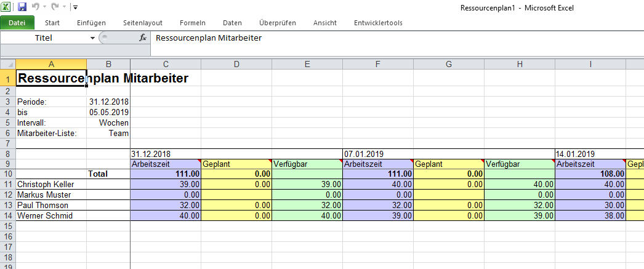Click Verfügbar header in column E
The image size is (644, 269).
(x=307, y=164)
